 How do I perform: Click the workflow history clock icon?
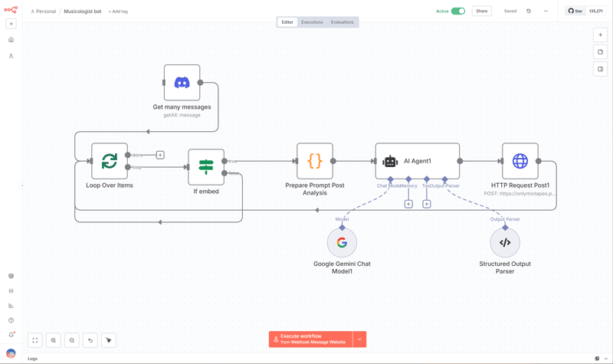click(529, 11)
